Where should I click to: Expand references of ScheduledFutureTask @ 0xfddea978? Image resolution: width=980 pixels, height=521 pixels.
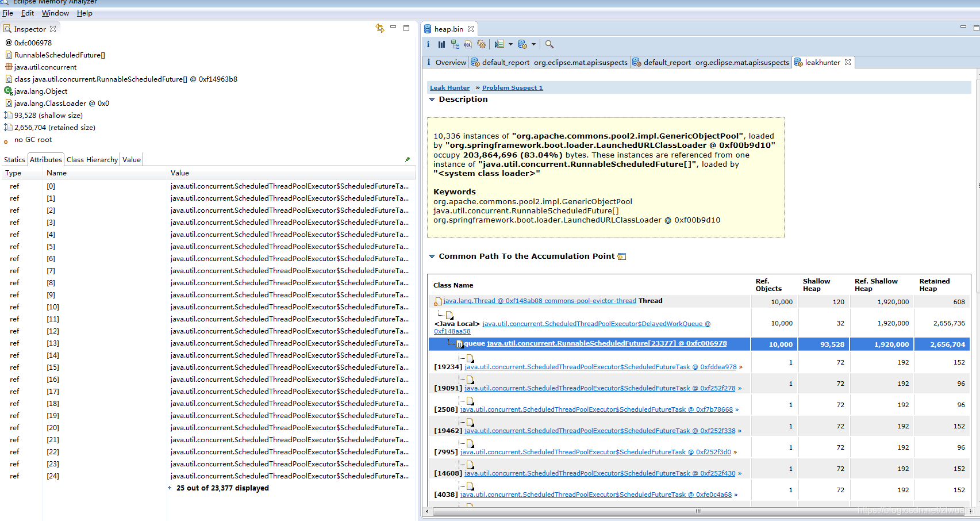(741, 367)
